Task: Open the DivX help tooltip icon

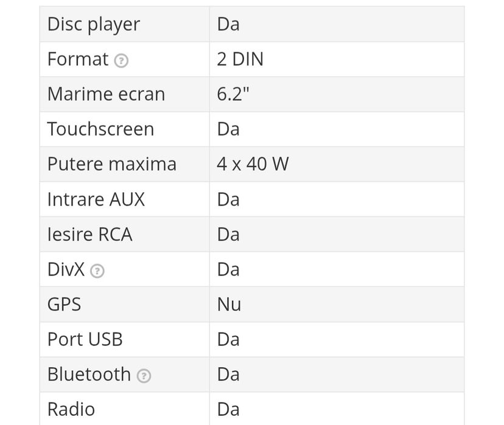Action: [97, 271]
